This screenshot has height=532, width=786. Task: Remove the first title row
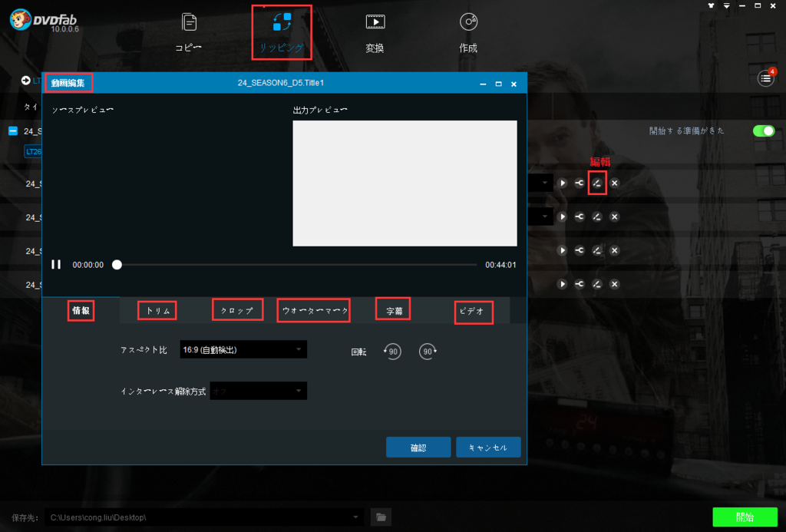[615, 183]
